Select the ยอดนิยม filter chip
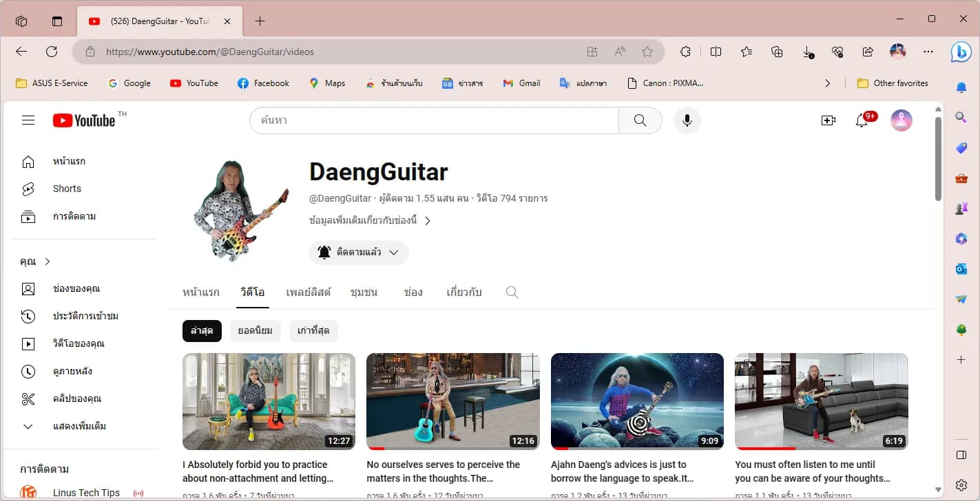The image size is (980, 501). click(256, 331)
